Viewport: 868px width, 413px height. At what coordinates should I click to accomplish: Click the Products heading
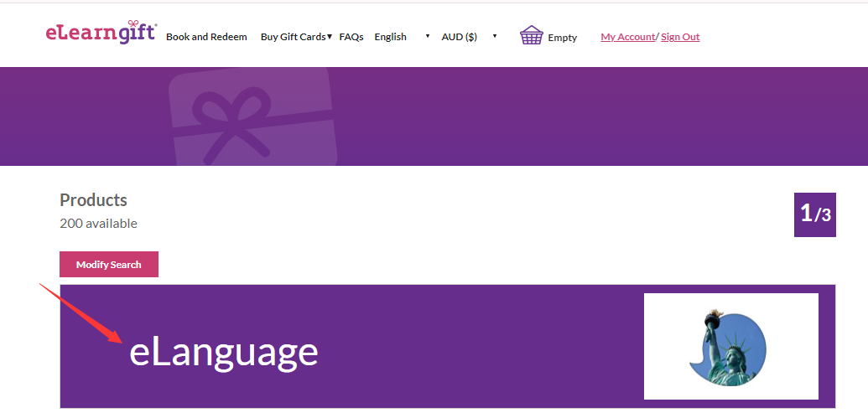point(94,200)
